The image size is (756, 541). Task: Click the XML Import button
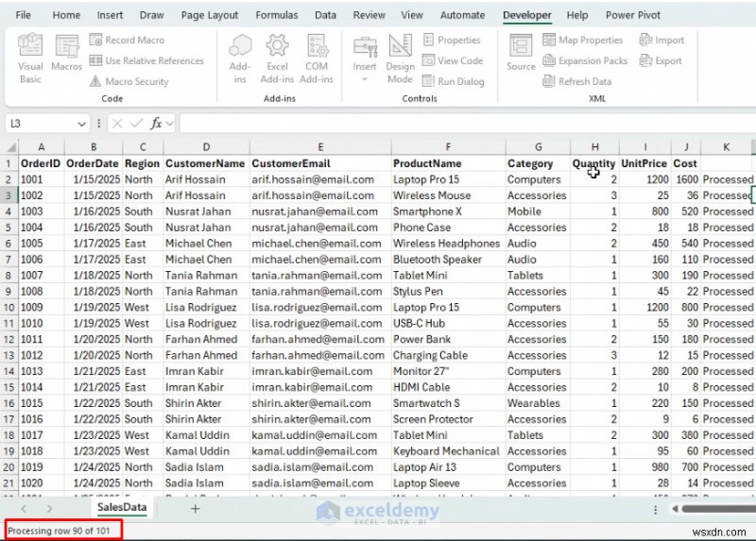pyautogui.click(x=661, y=40)
